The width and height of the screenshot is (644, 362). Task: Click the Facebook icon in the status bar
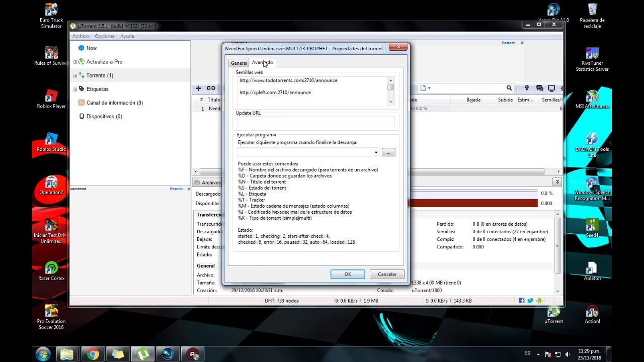click(522, 301)
